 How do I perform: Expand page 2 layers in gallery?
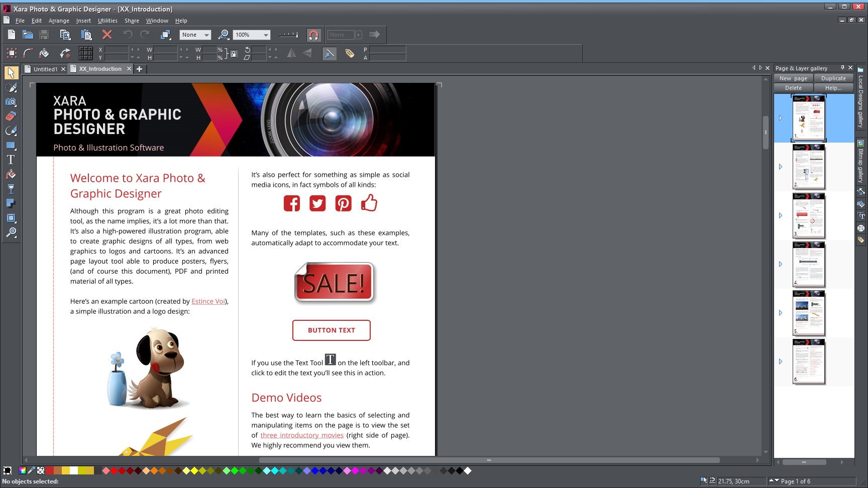[780, 167]
